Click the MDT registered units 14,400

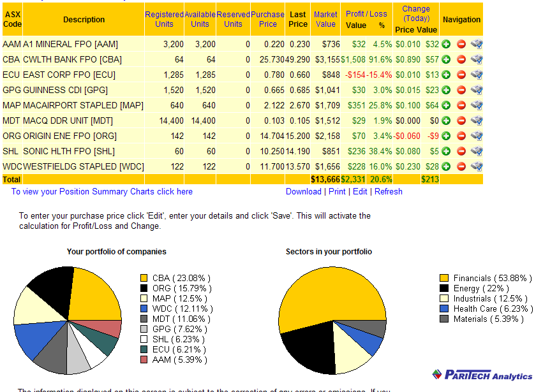point(172,120)
